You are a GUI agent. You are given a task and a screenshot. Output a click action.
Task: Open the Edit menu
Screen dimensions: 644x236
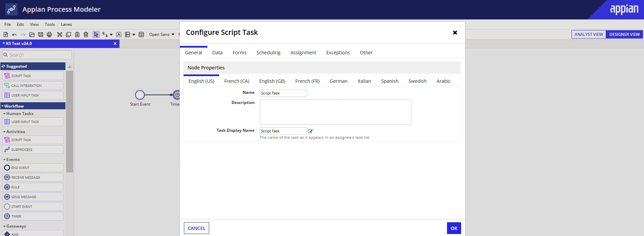[x=20, y=24]
